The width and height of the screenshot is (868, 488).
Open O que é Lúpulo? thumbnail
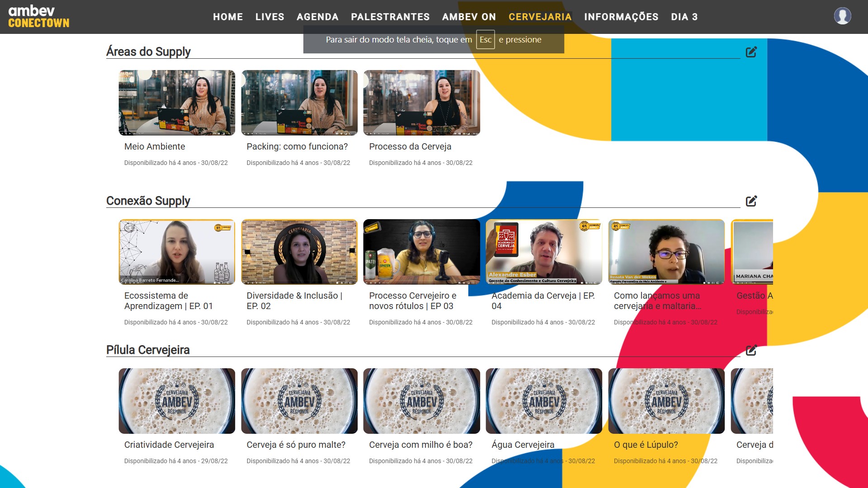click(666, 401)
